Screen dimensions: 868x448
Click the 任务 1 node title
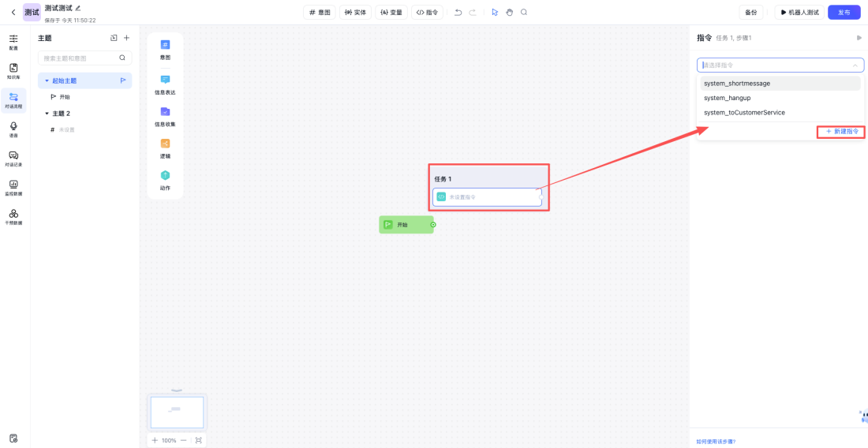coord(443,179)
